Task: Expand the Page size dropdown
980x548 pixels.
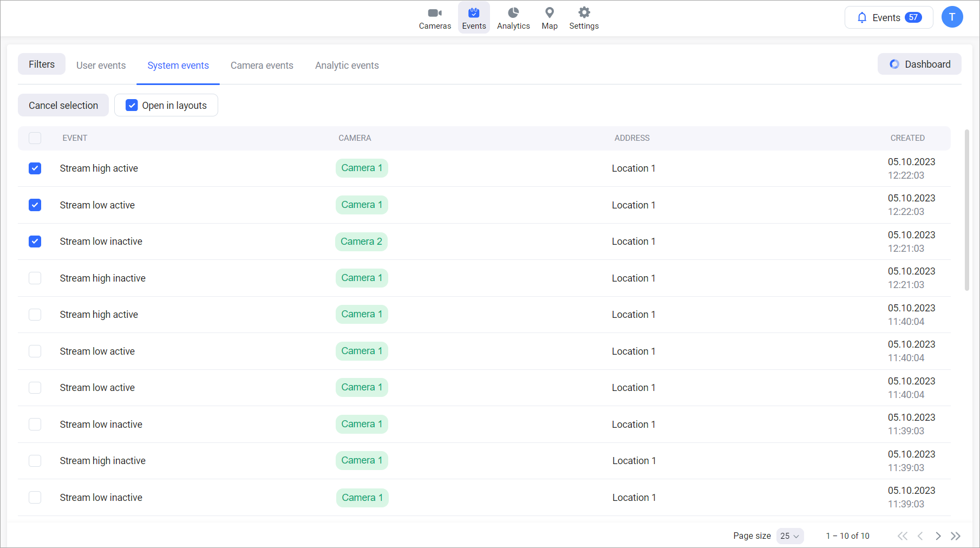Action: (789, 536)
